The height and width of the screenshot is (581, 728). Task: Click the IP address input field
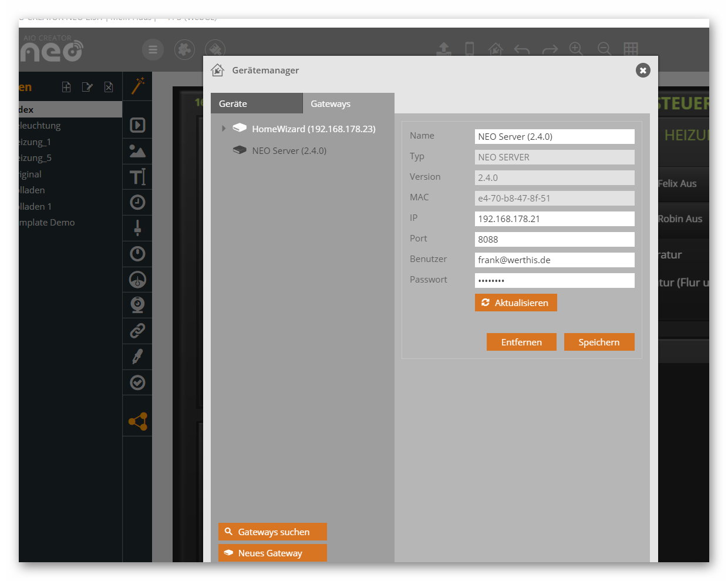point(554,219)
